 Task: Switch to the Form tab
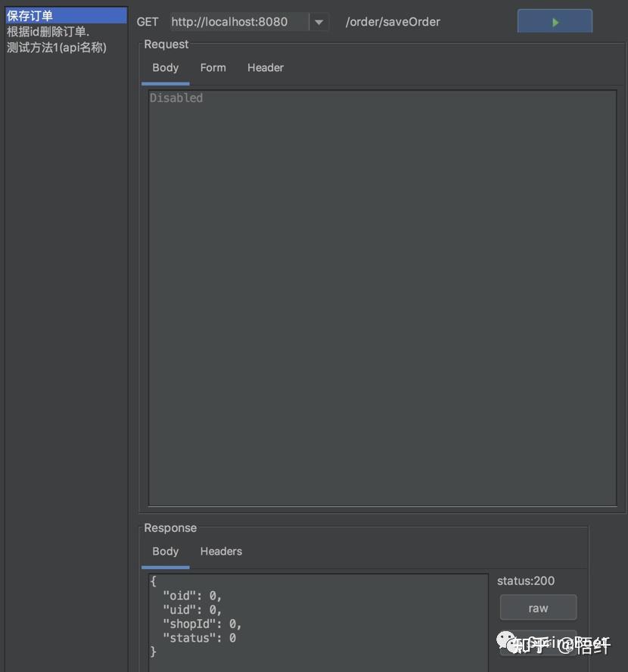213,67
